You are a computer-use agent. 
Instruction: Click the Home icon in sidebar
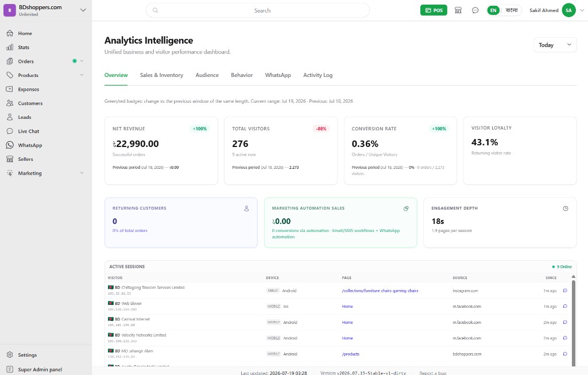[10, 33]
